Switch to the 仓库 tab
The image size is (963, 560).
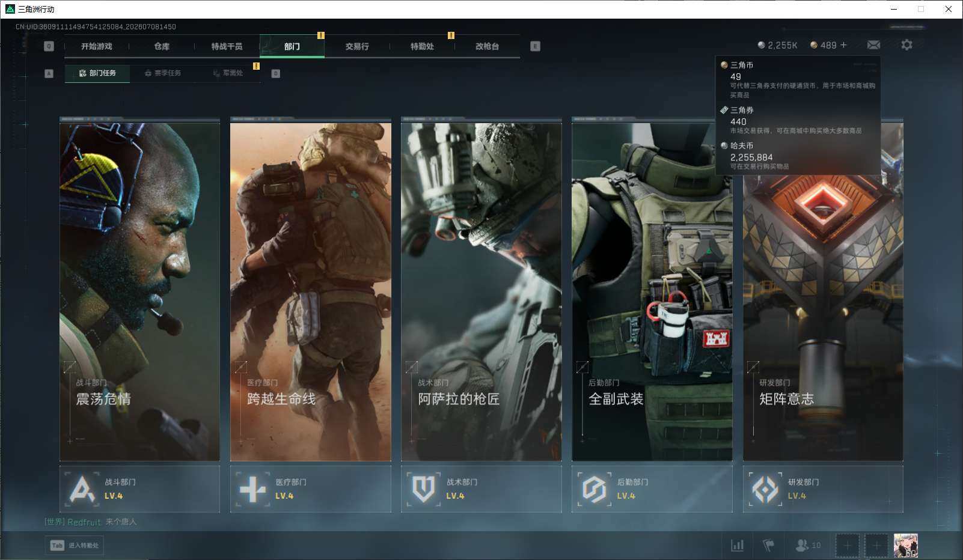[x=162, y=46]
